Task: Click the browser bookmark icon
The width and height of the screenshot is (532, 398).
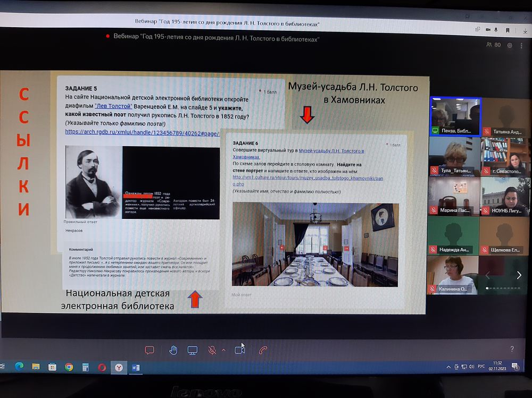Action: (508, 30)
